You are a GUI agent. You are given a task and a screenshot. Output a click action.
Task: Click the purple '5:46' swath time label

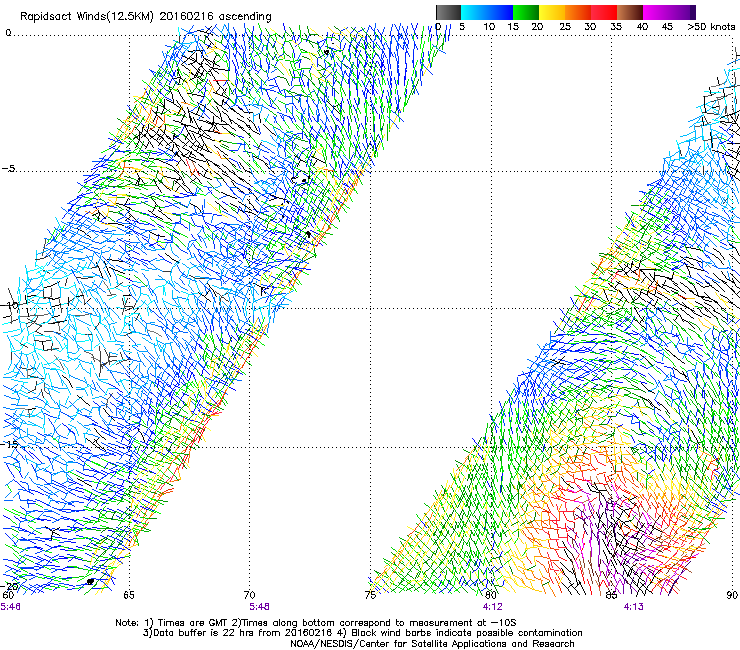(10, 607)
